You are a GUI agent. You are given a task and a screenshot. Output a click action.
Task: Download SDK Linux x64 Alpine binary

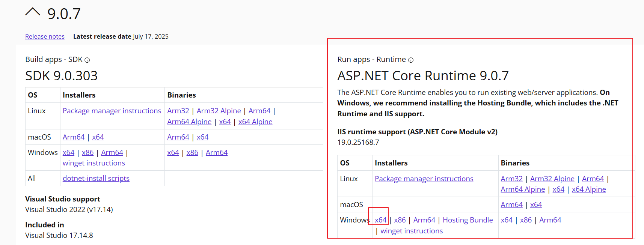coord(255,122)
